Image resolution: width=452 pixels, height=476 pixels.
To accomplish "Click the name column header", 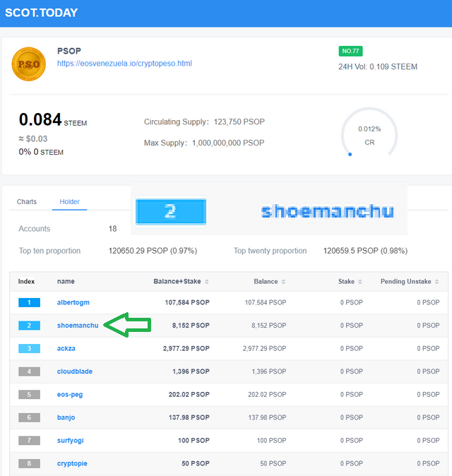I will pyautogui.click(x=66, y=281).
